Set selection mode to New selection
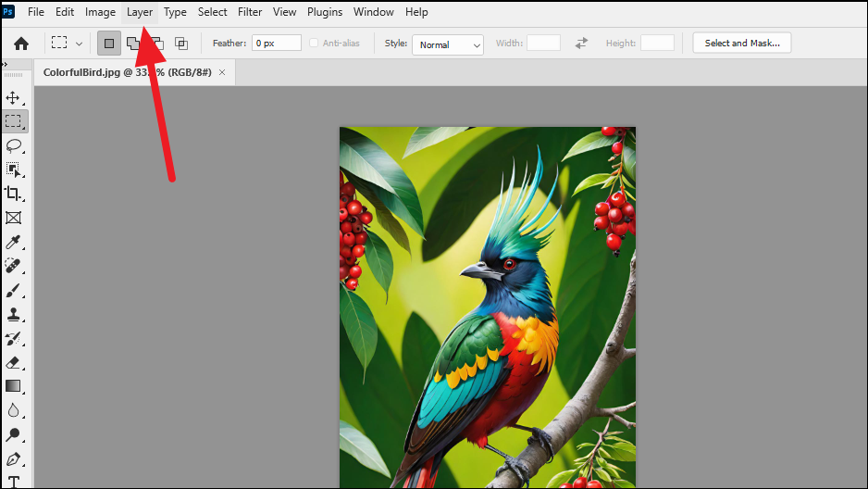Screen dimensions: 868x489 109,43
